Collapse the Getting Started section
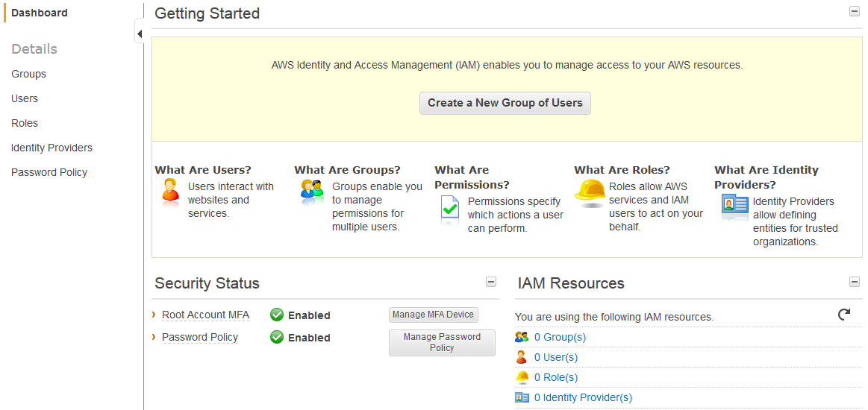The image size is (868, 410). tap(855, 11)
